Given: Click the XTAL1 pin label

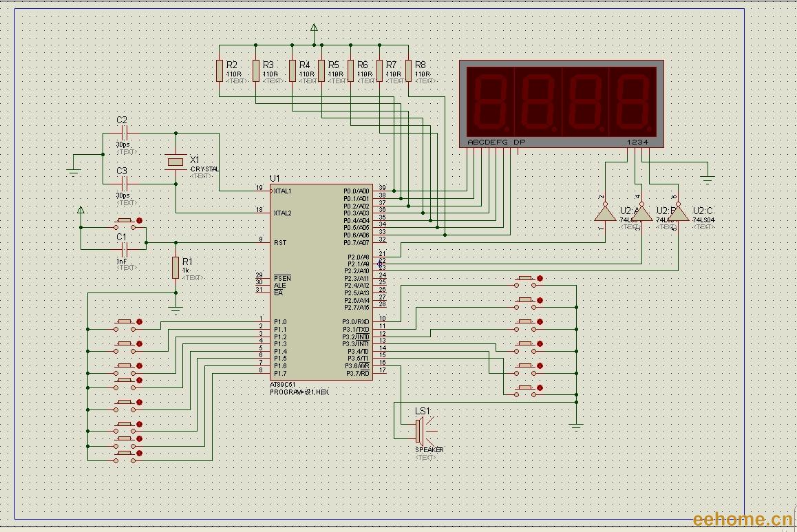Looking at the screenshot, I should pyautogui.click(x=282, y=191).
